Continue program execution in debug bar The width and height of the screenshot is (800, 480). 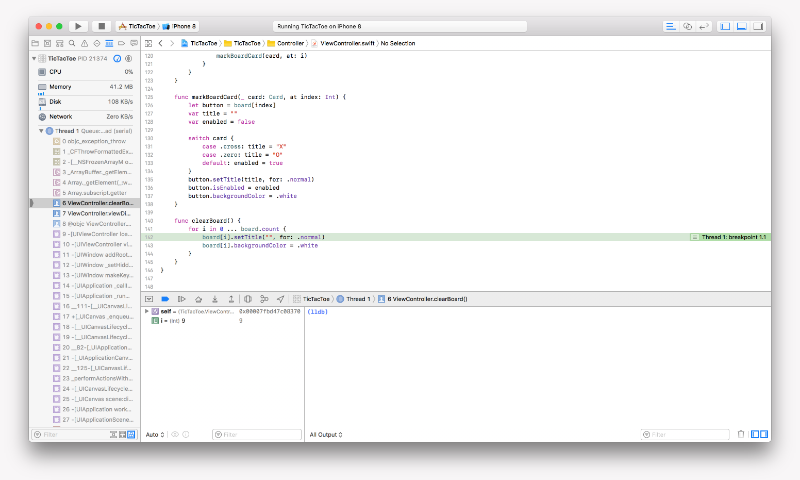(182, 299)
